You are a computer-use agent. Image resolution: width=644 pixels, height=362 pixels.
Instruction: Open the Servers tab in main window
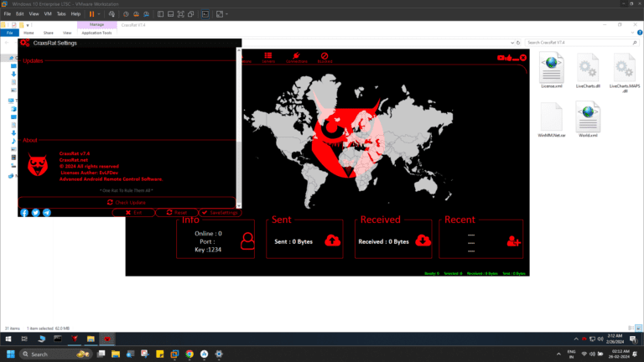(268, 58)
